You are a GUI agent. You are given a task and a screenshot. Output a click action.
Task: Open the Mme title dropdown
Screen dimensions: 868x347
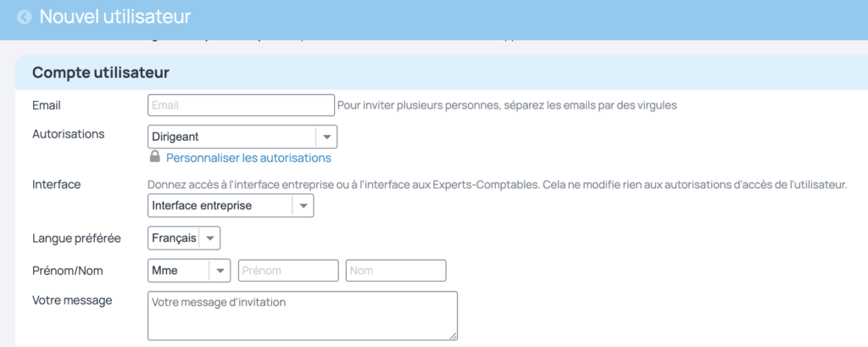coord(189,271)
